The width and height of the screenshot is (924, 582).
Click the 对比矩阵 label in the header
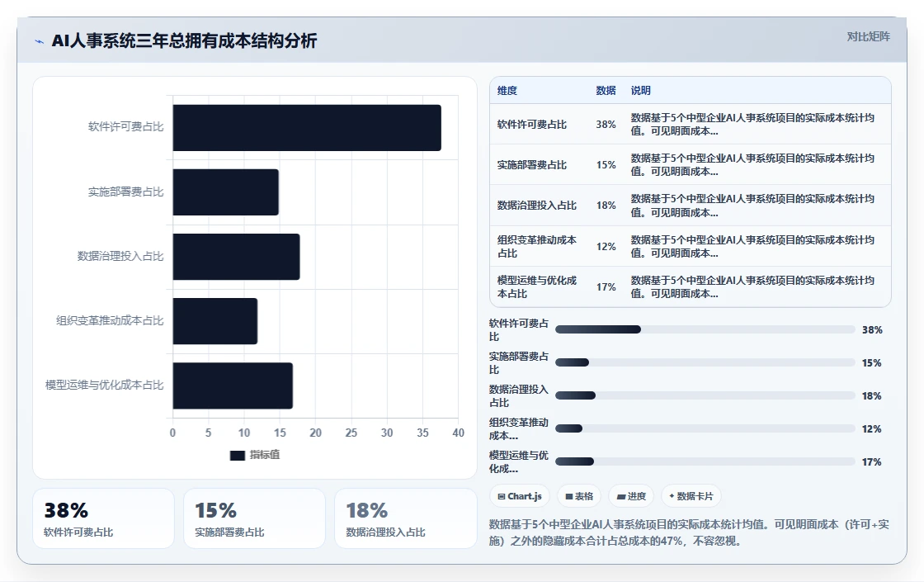tap(868, 36)
